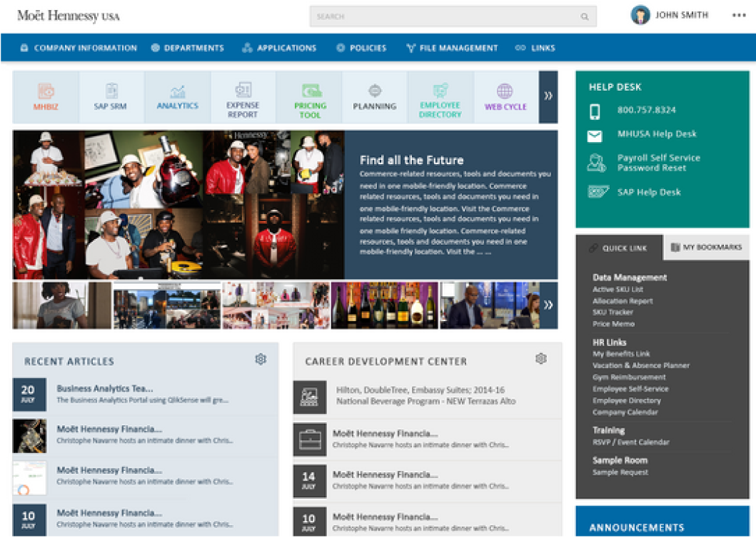Click the chart screenshot article thumbnail
This screenshot has height=543, width=756.
(29, 478)
